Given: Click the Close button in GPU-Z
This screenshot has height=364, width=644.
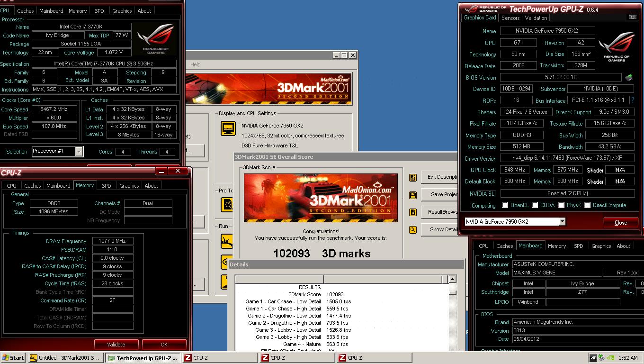Looking at the screenshot, I should point(621,222).
